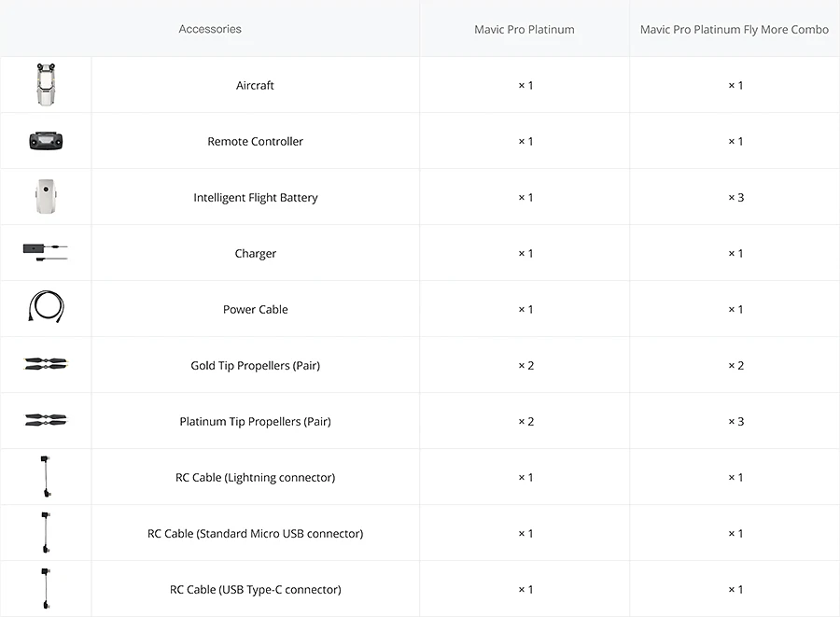The image size is (840, 617).
Task: Select the Remote Controller text label
Action: [x=256, y=142]
